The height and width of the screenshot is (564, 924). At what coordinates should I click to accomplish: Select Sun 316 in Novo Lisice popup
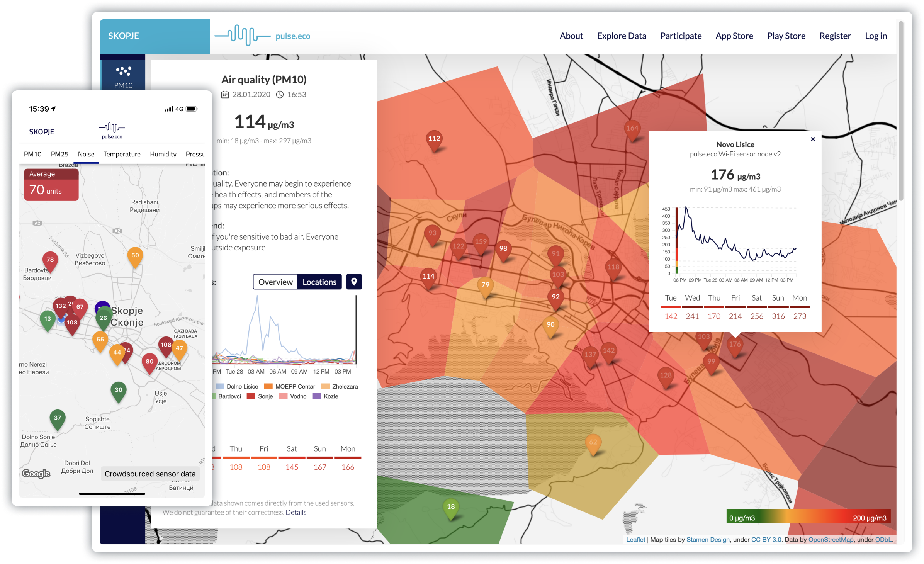pos(778,307)
